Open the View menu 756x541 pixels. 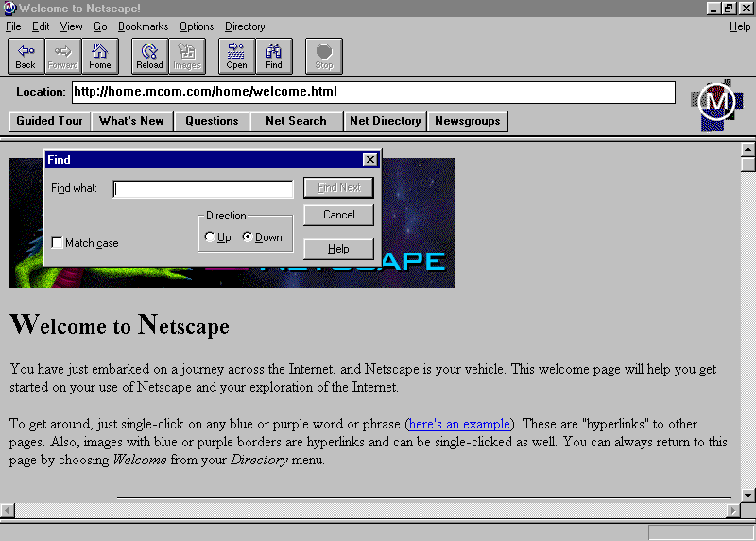[x=72, y=26]
